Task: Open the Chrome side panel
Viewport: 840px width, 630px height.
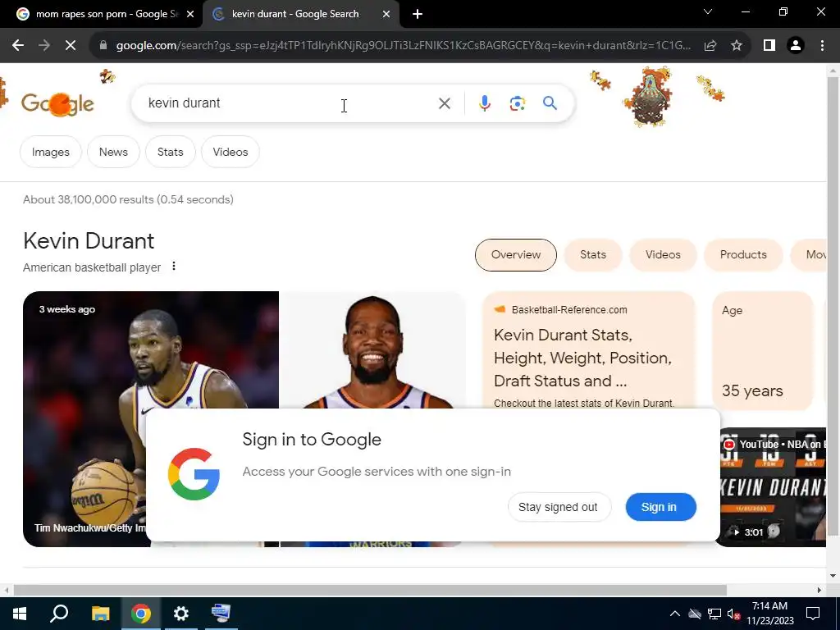Action: click(x=769, y=46)
